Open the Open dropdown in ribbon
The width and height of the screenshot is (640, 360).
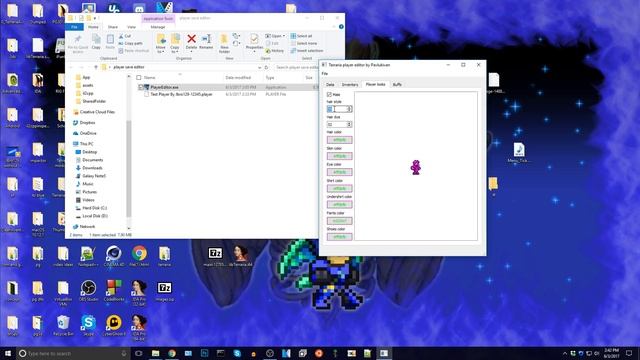275,36
